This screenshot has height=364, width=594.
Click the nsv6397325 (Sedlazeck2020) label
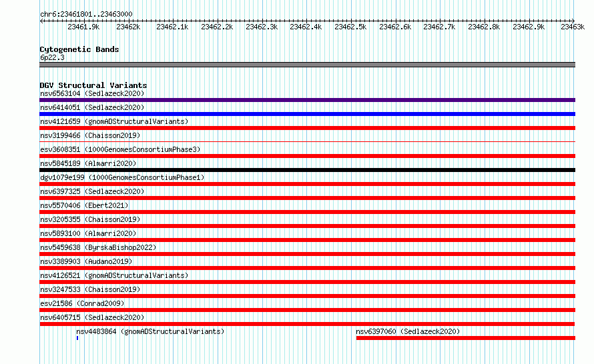click(92, 191)
